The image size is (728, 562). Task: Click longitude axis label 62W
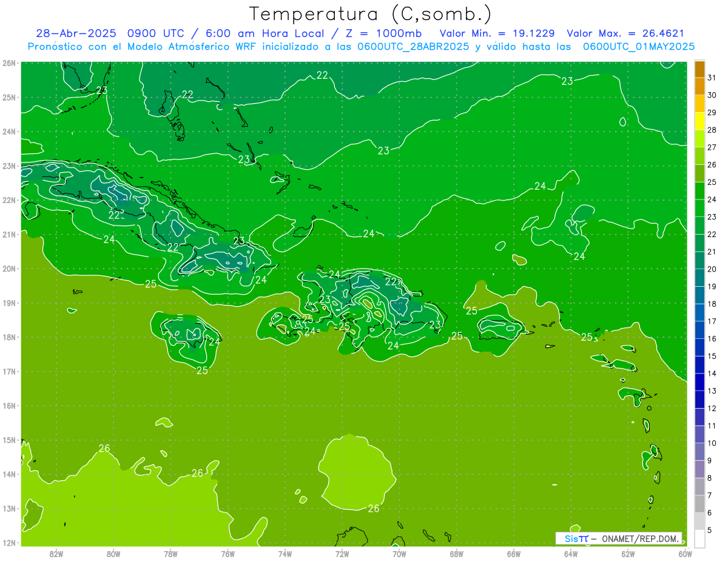(x=628, y=553)
